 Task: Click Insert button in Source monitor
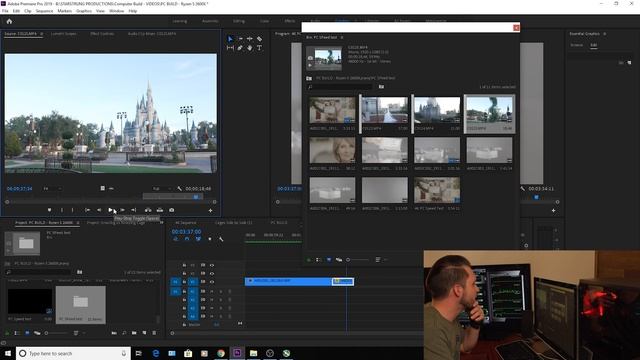point(148,210)
